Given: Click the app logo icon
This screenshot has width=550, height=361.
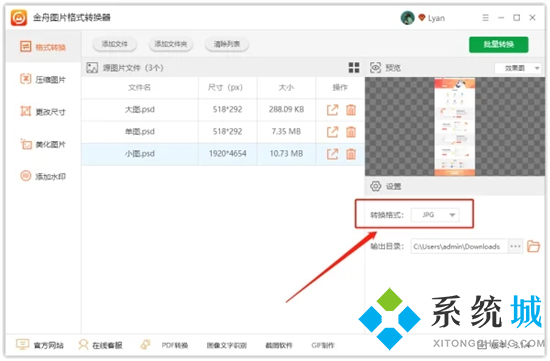Looking at the screenshot, I should [19, 18].
